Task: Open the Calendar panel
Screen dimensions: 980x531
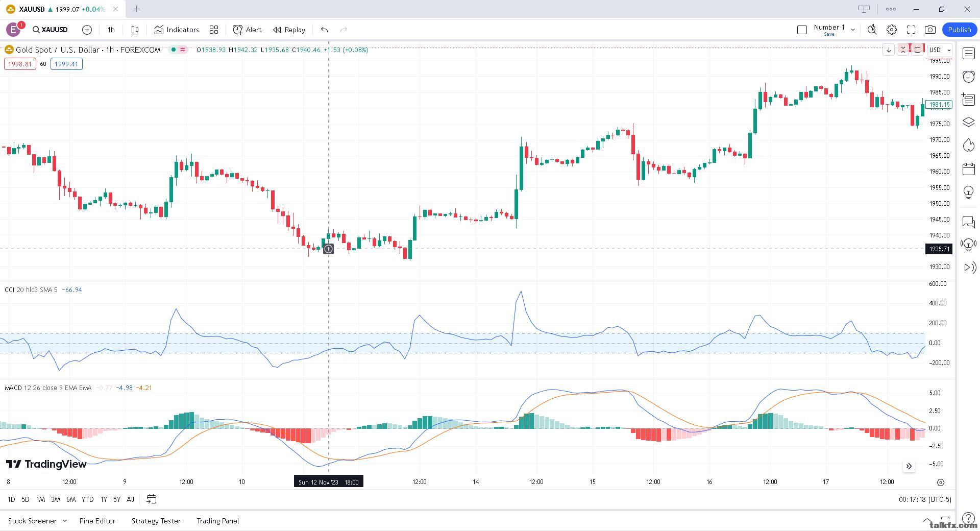Action: (968, 168)
